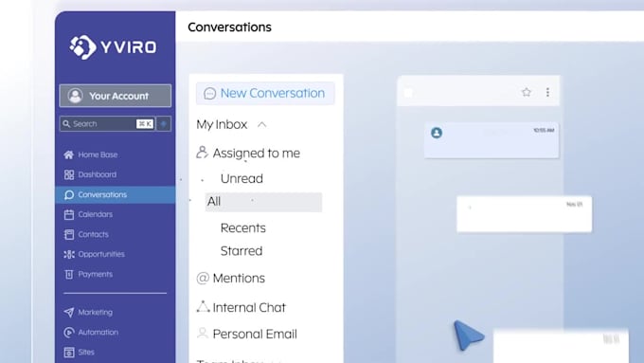Click the Yviro logo in sidebar
This screenshot has width=644, height=363.
[113, 46]
